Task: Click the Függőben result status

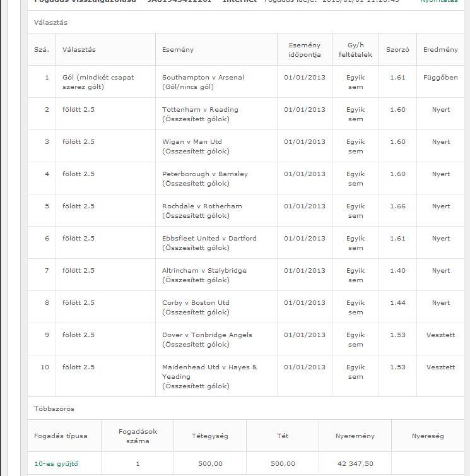Action: pyautogui.click(x=440, y=78)
